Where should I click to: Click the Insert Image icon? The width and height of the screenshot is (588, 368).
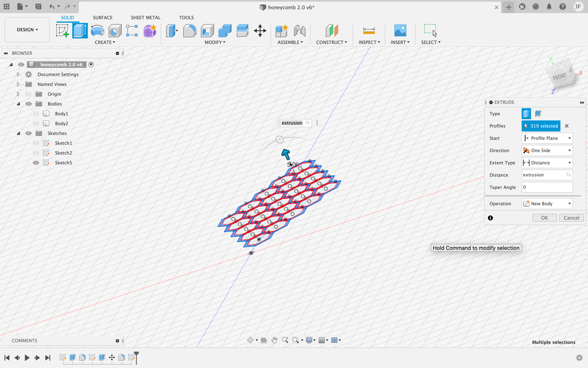(400, 31)
